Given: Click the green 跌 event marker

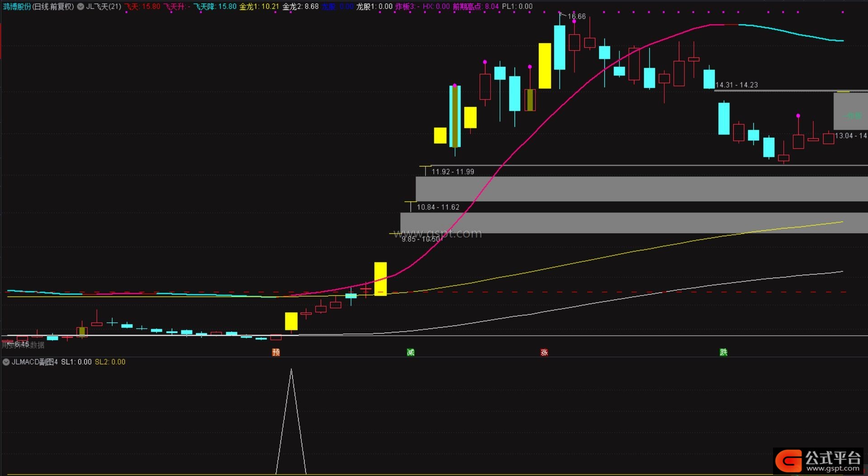Looking at the screenshot, I should 723,352.
